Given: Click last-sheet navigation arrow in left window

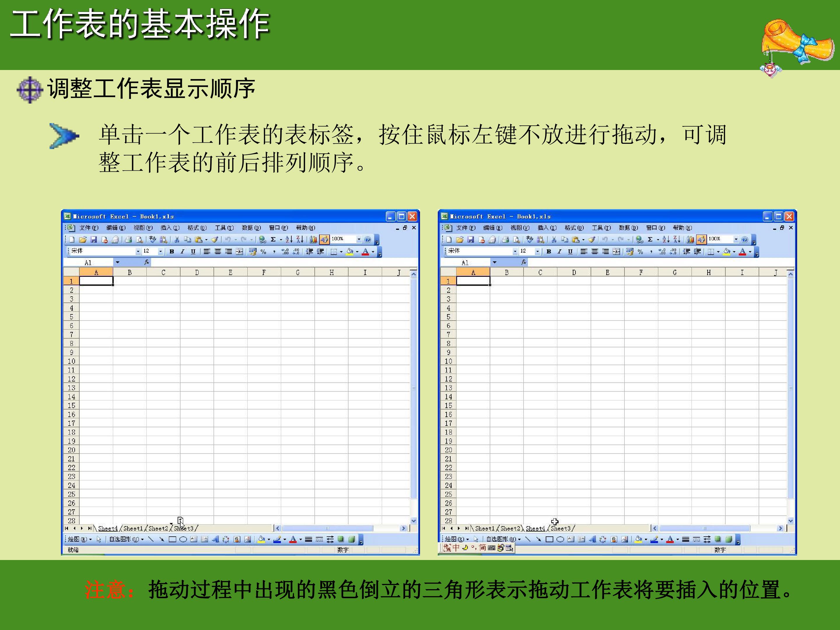Looking at the screenshot, I should [x=90, y=528].
